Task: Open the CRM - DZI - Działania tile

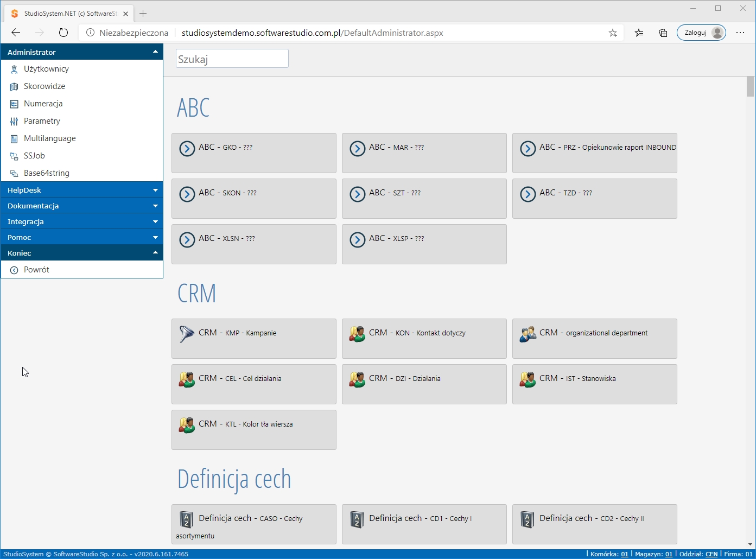Action: [x=424, y=384]
